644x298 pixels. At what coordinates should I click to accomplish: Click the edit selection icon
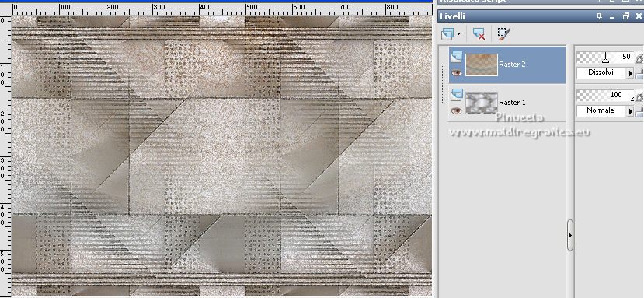pyautogui.click(x=503, y=33)
